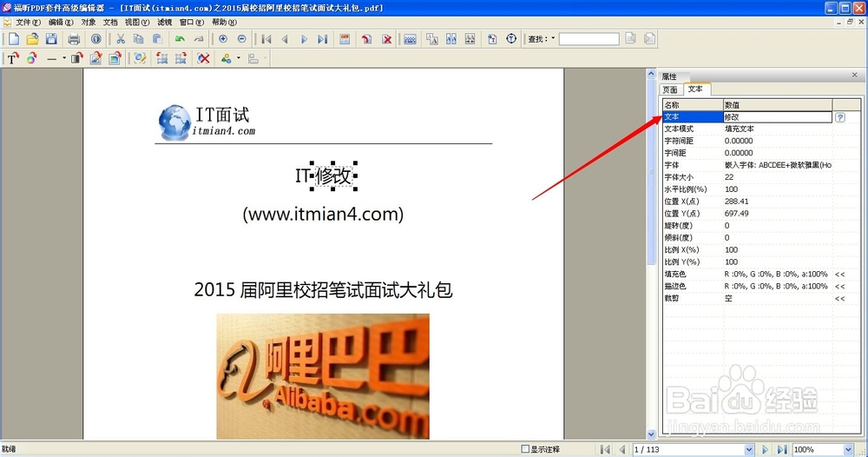Expand 填充色 value with << button
This screenshot has height=457, width=868.
tap(839, 275)
